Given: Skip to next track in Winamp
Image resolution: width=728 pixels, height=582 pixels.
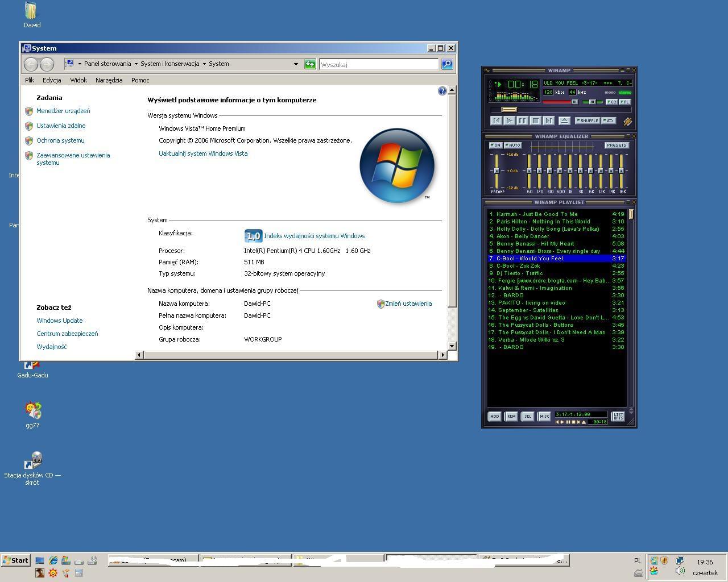Looking at the screenshot, I should pyautogui.click(x=549, y=120).
